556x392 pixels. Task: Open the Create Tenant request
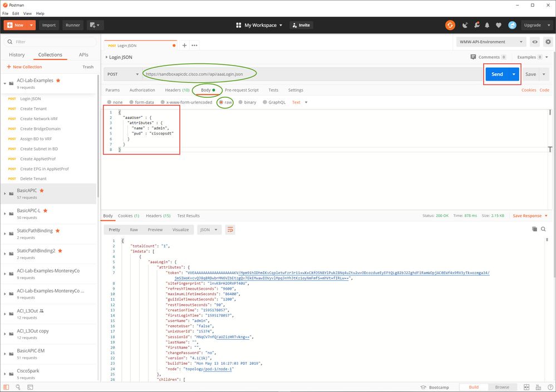tap(33, 109)
